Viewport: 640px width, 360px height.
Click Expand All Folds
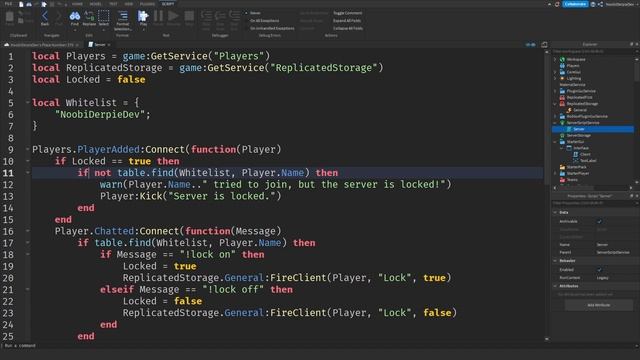[x=347, y=21]
